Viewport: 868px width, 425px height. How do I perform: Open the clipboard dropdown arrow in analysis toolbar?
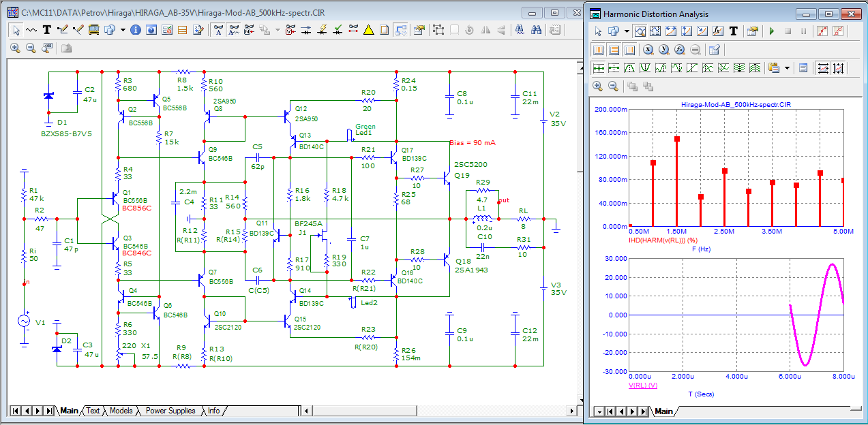coord(788,68)
